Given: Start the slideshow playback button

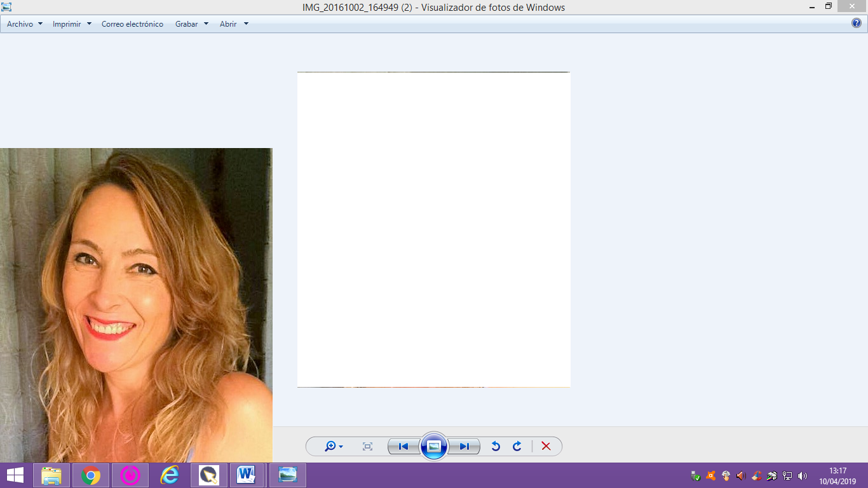Looking at the screenshot, I should click(x=434, y=447).
